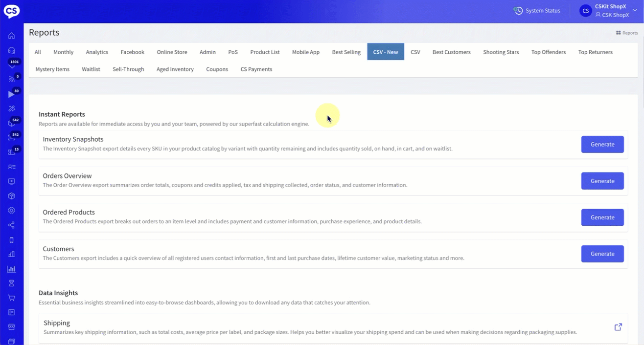Click the CS user avatar circle
The height and width of the screenshot is (345, 644).
coord(586,11)
